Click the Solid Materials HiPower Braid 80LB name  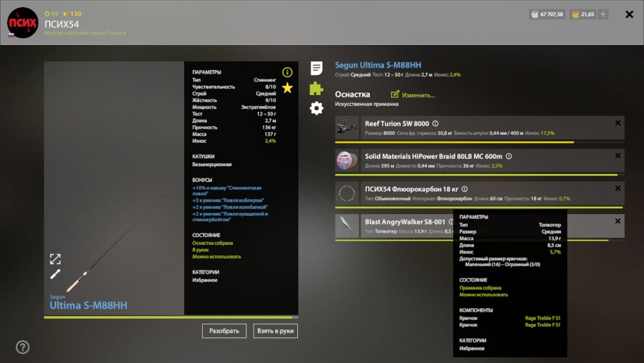[x=434, y=156]
